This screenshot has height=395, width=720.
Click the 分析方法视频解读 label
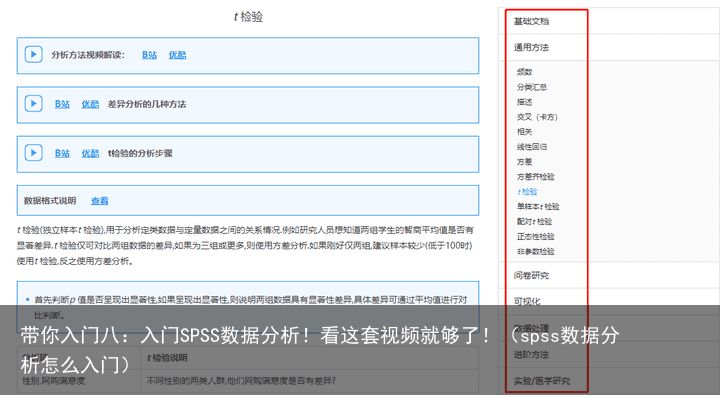click(x=88, y=55)
